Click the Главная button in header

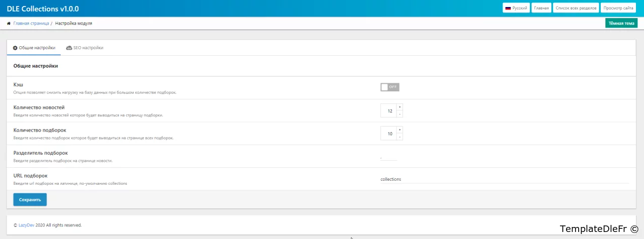(541, 9)
